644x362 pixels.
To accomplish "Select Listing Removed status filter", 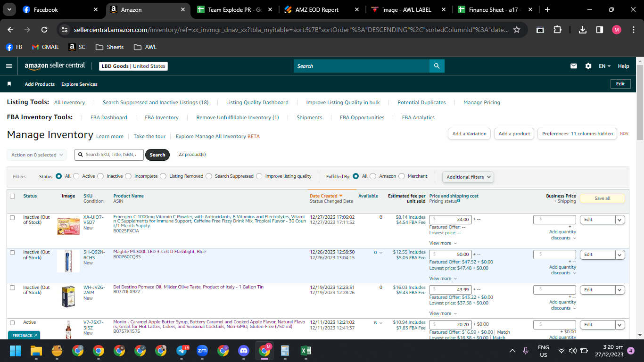I will pos(163,176).
